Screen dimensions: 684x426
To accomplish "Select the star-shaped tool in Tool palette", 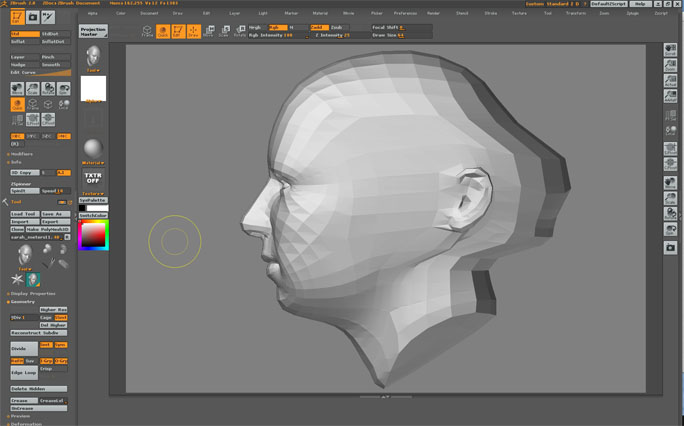I will pos(17,279).
